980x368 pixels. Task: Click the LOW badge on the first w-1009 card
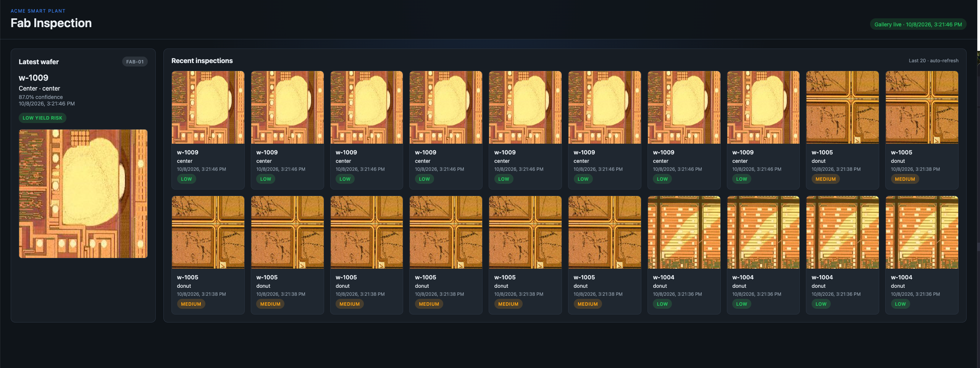[x=186, y=179]
